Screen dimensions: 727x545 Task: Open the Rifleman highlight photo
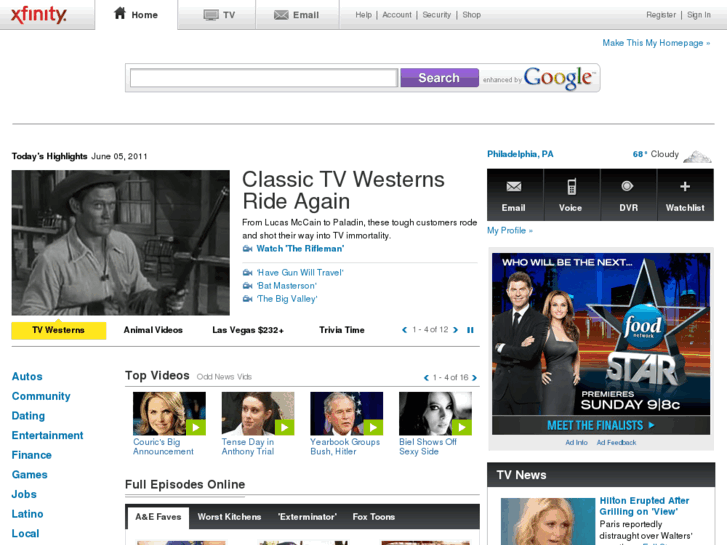[121, 243]
